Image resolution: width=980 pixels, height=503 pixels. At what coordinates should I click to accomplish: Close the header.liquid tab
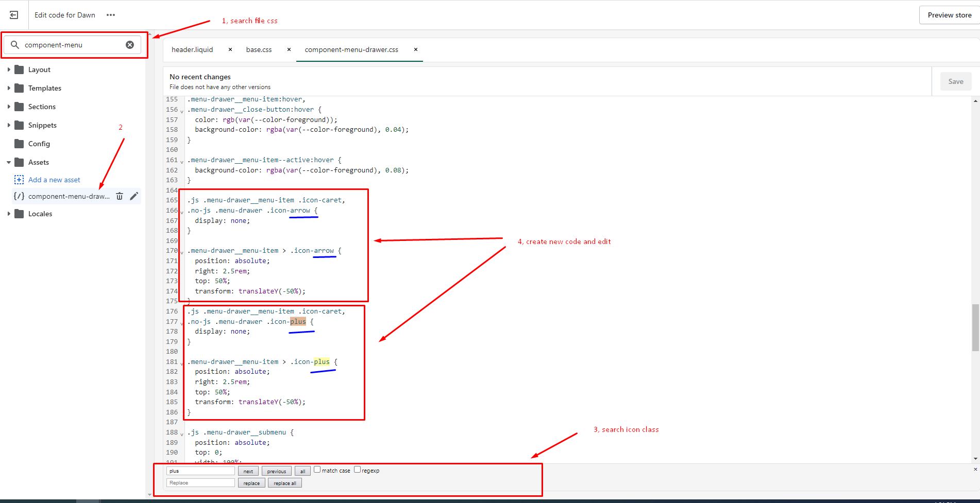coord(230,49)
